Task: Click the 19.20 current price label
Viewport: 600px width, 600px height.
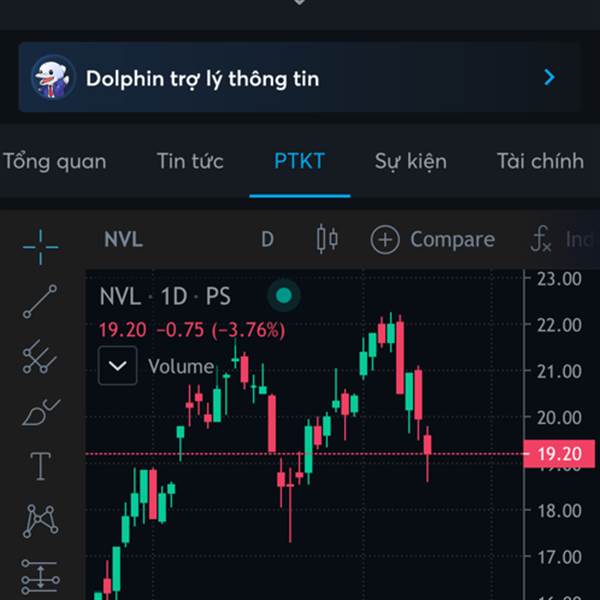Action: click(x=559, y=455)
